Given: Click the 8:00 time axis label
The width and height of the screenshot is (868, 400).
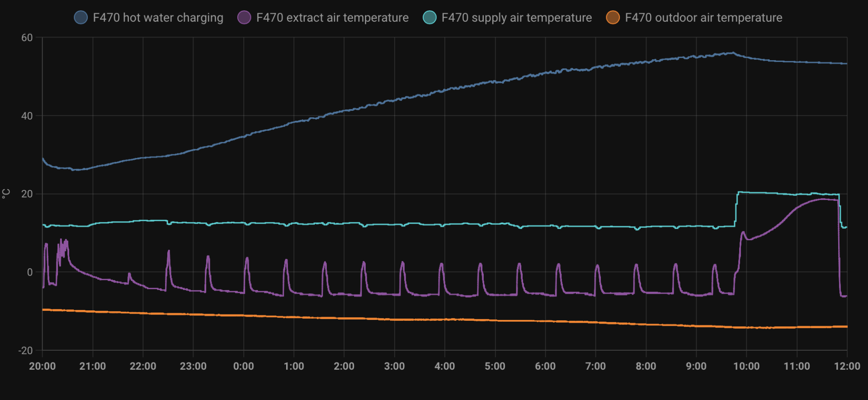Looking at the screenshot, I should pos(646,366).
